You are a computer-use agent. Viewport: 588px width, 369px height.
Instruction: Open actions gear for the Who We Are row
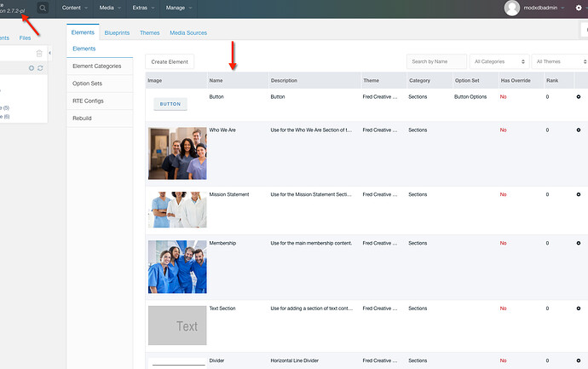579,130
